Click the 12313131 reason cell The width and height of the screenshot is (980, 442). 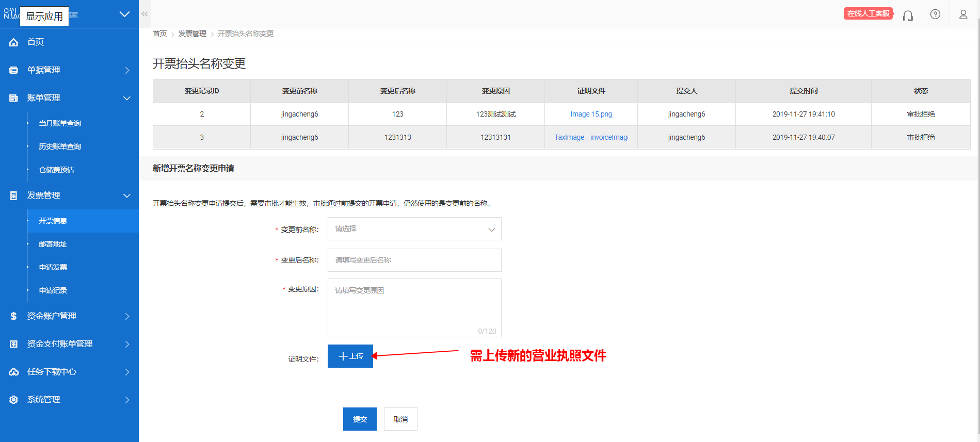(495, 137)
